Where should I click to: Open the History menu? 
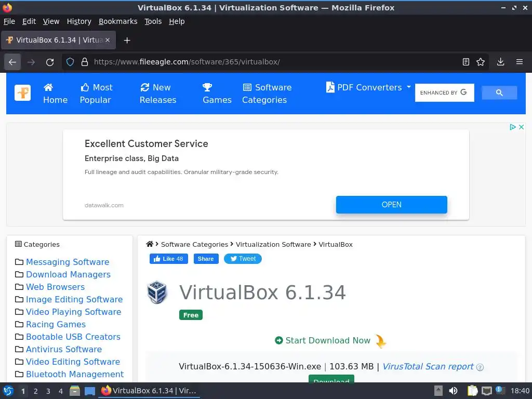coord(79,21)
